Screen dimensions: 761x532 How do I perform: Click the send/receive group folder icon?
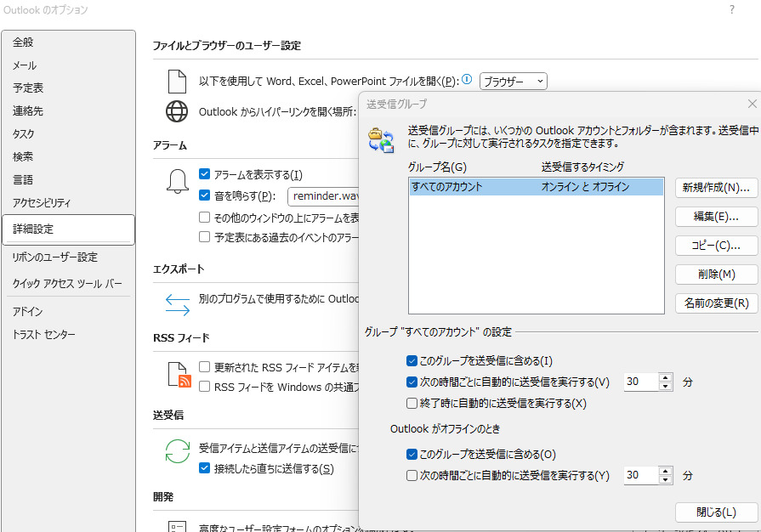pyautogui.click(x=380, y=139)
